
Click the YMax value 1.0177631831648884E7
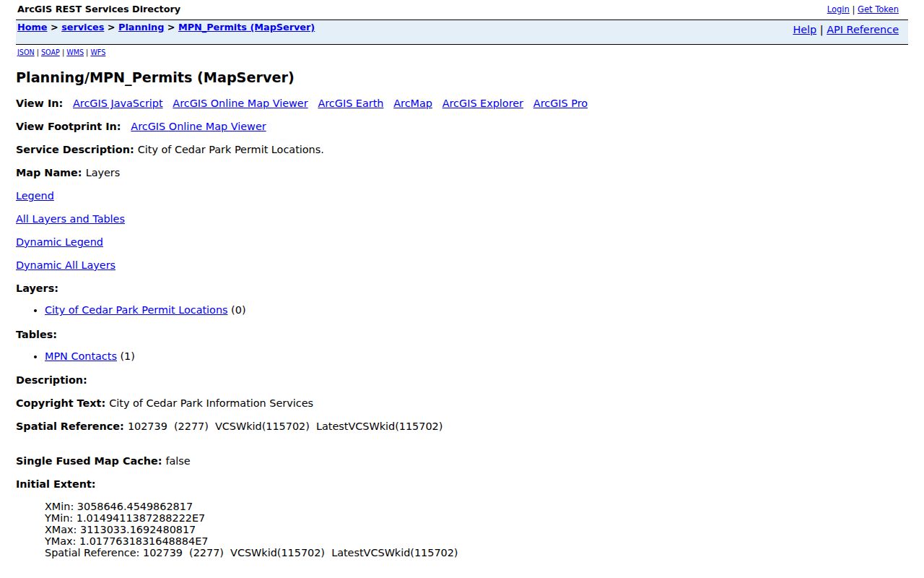point(144,541)
